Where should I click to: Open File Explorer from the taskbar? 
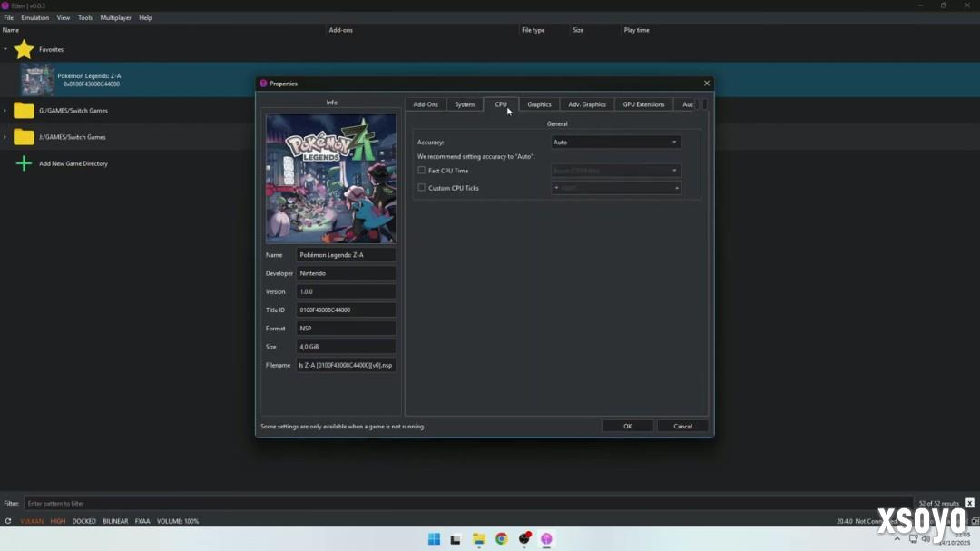tap(478, 539)
